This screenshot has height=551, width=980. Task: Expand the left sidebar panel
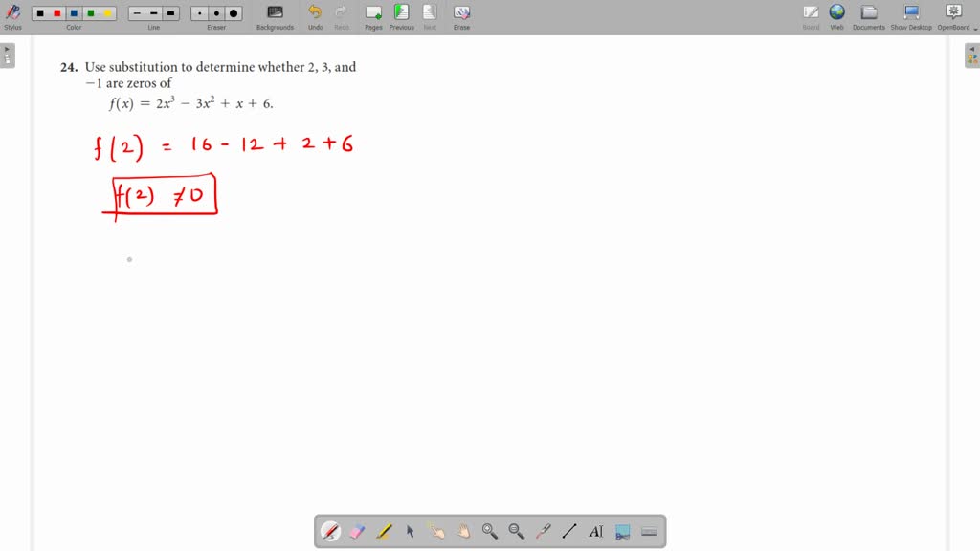click(x=9, y=55)
